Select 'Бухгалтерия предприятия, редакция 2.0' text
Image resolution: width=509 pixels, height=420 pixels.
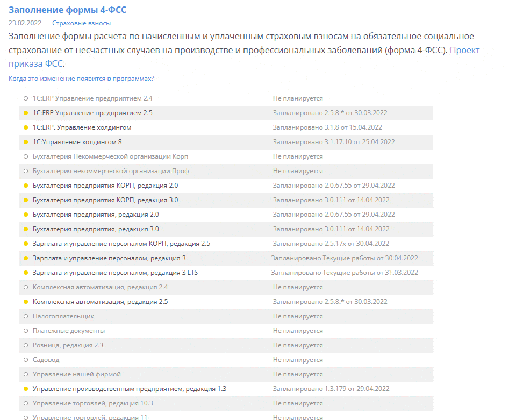[x=96, y=215]
